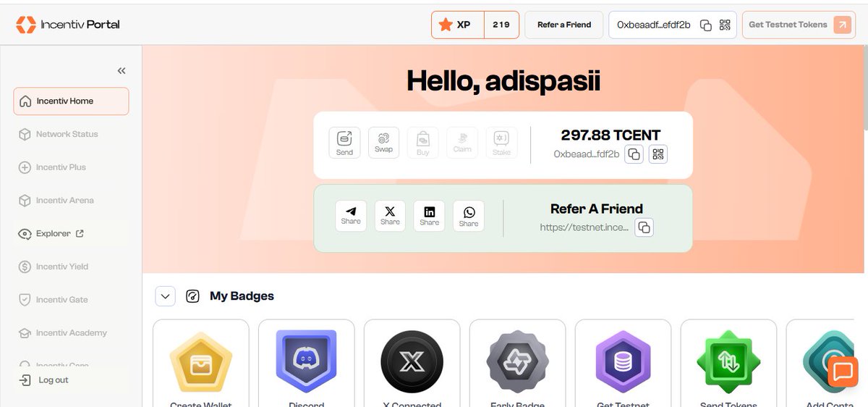
Task: Click the Get Testnet Tokens button
Action: (x=799, y=25)
